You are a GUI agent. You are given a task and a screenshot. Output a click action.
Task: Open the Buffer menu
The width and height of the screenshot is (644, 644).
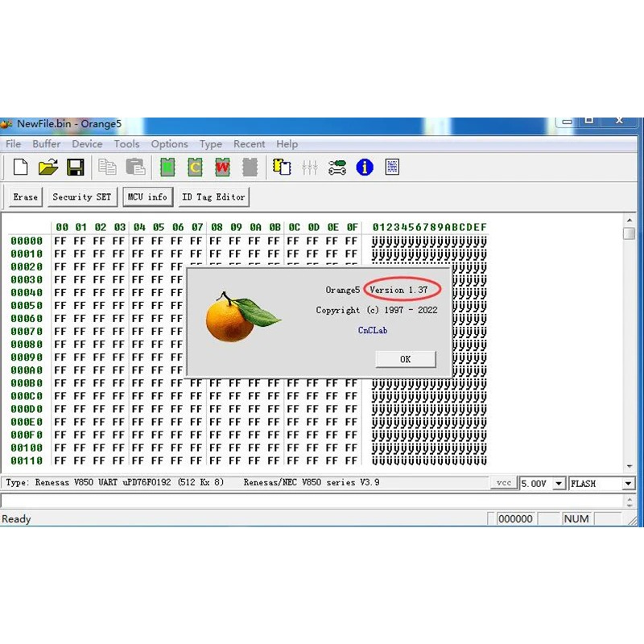pyautogui.click(x=47, y=144)
